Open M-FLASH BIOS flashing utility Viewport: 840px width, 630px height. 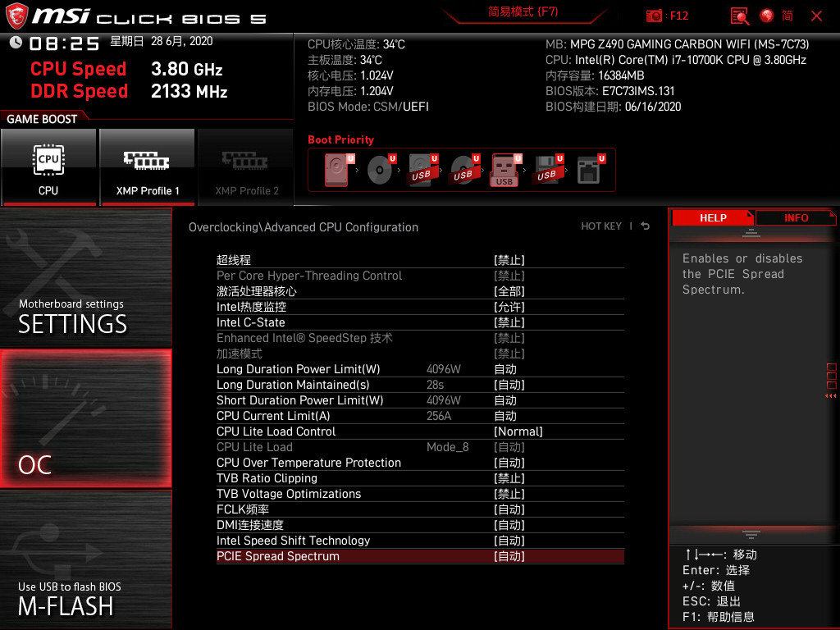click(x=85, y=559)
